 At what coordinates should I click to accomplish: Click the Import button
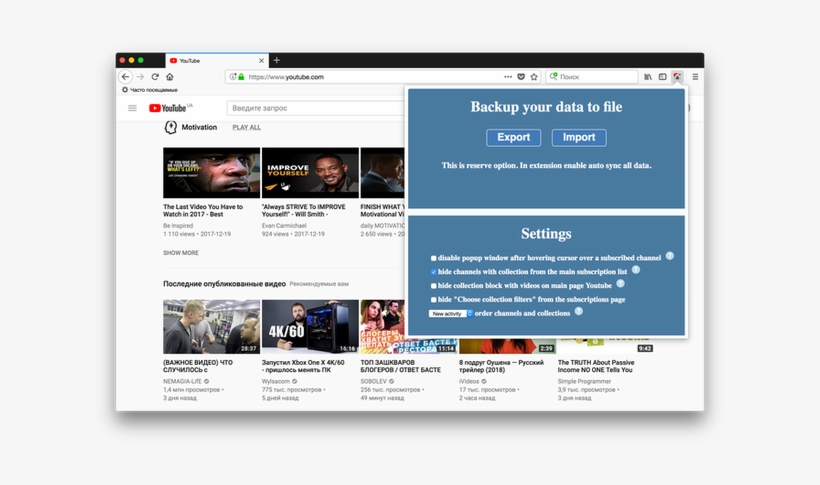click(x=579, y=137)
